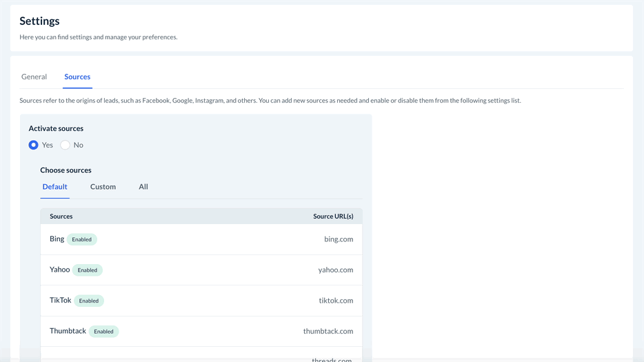This screenshot has width=644, height=362.
Task: Open the General settings tab
Action: click(x=34, y=77)
